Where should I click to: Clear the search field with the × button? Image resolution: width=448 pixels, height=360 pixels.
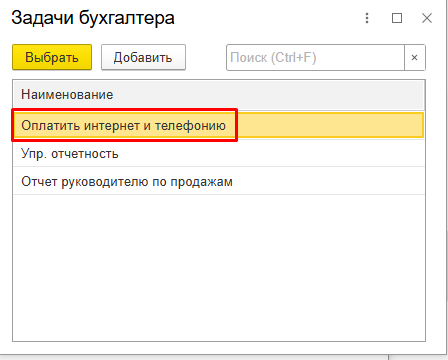(x=415, y=57)
